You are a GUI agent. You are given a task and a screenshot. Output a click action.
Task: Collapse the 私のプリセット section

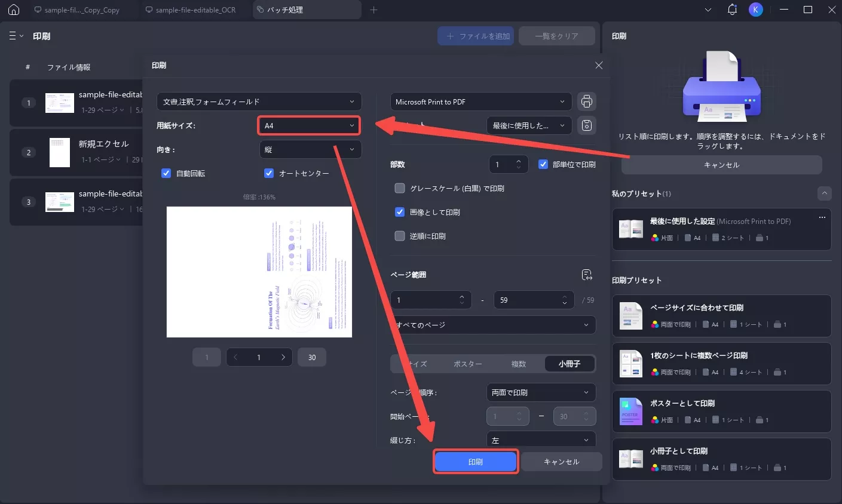[x=825, y=193]
